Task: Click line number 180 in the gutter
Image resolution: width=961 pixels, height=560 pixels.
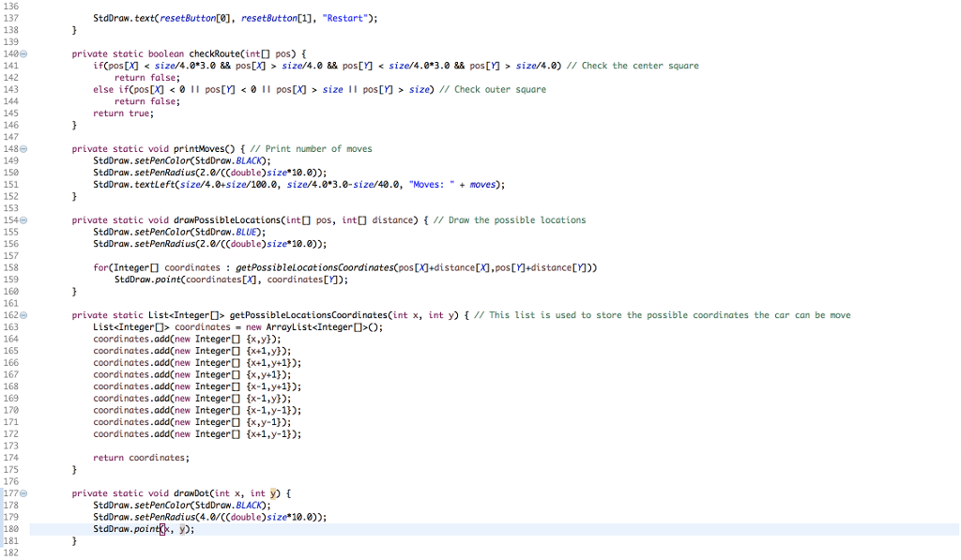Action: tap(11, 529)
